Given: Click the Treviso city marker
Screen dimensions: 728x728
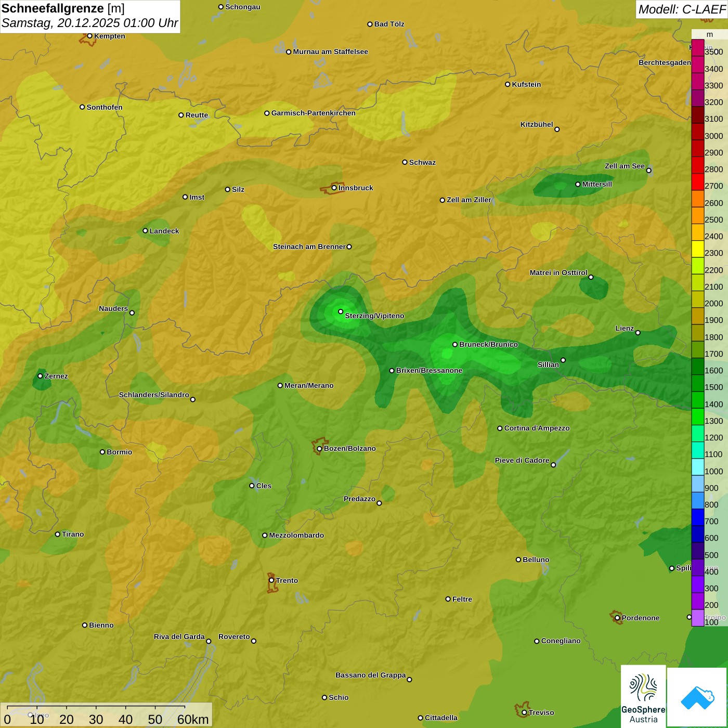Looking at the screenshot, I should point(524,712).
